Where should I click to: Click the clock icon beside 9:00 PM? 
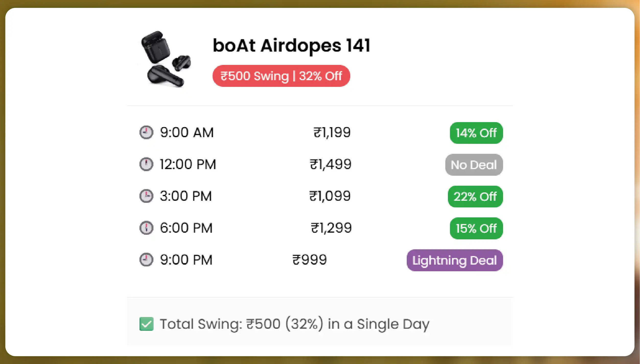146,260
